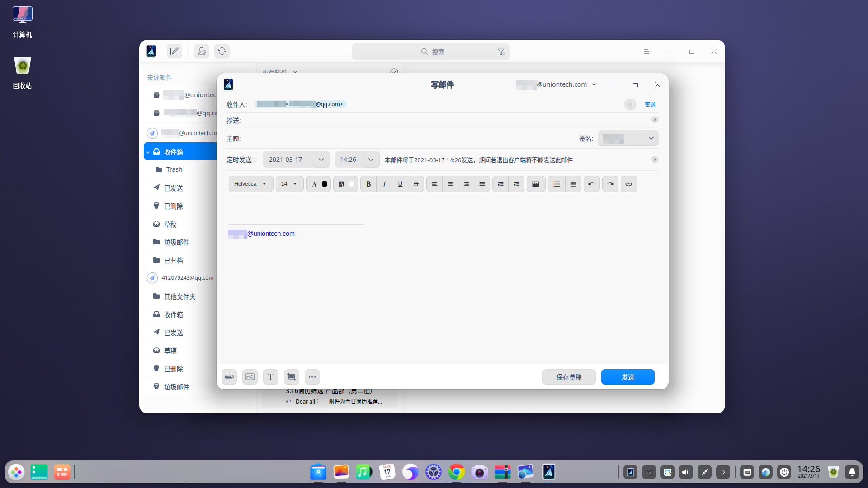The height and width of the screenshot is (488, 868).
Task: Increase indent of the paragraph
Action: coord(500,184)
